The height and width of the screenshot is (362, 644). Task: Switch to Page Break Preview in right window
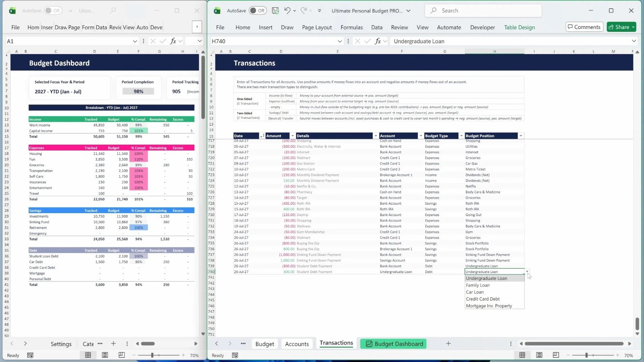(x=556, y=355)
